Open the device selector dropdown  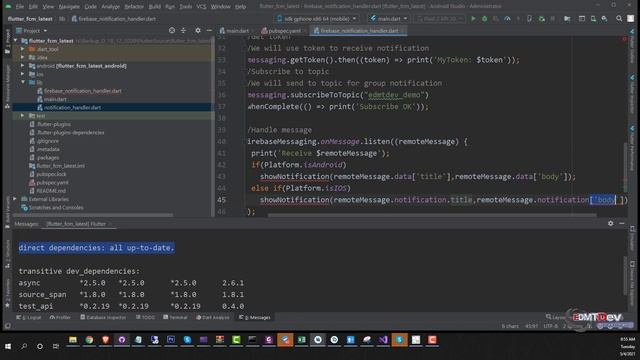click(x=317, y=19)
